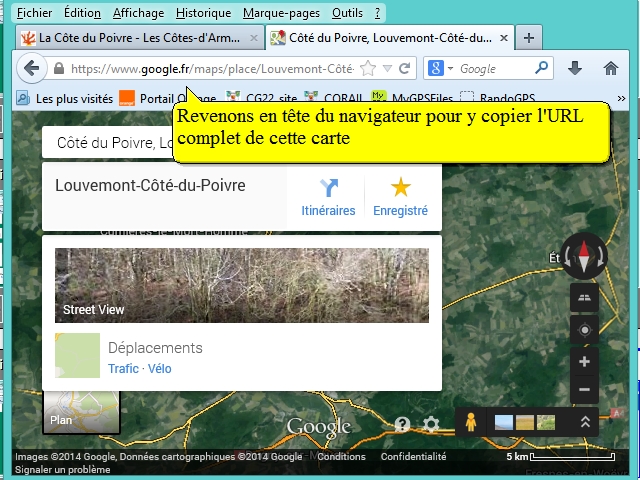Click Signaler un problème

(x=62, y=469)
